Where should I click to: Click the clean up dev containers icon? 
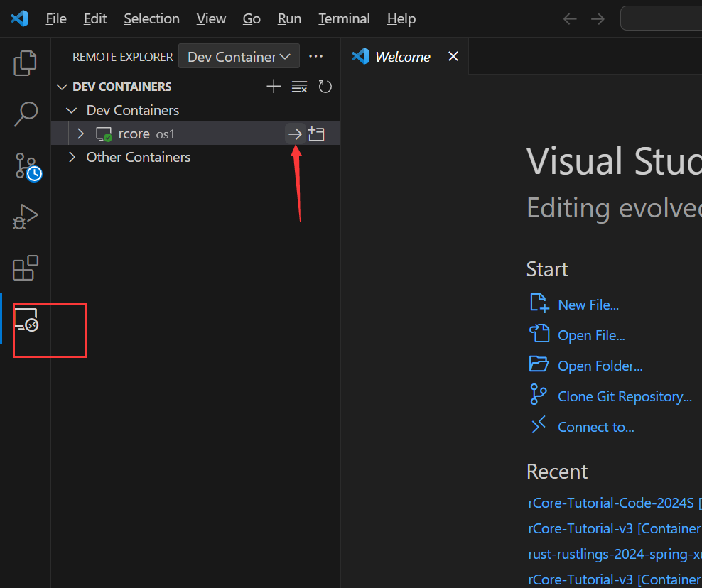[299, 87]
